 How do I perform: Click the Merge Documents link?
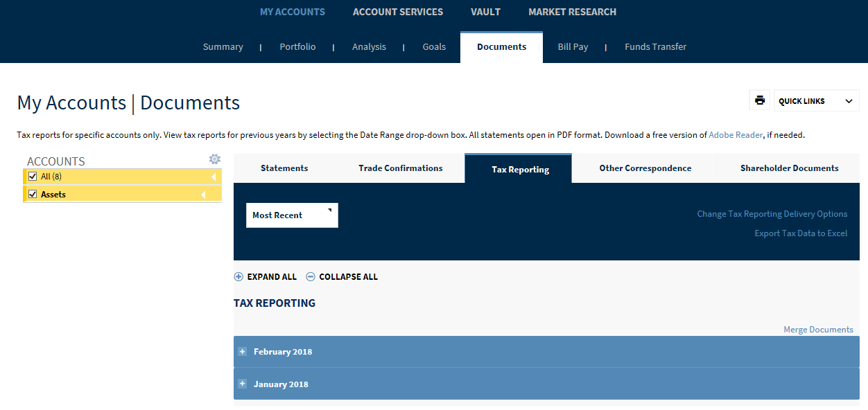pos(818,330)
